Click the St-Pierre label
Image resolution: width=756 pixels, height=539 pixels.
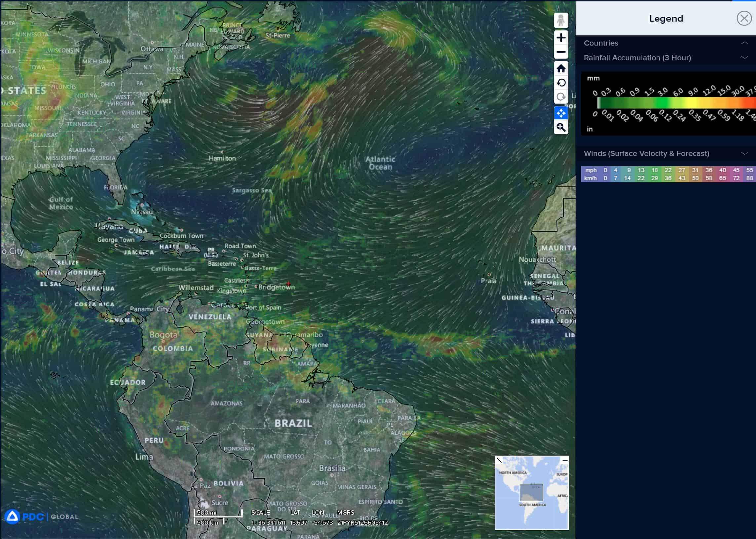coord(278,35)
